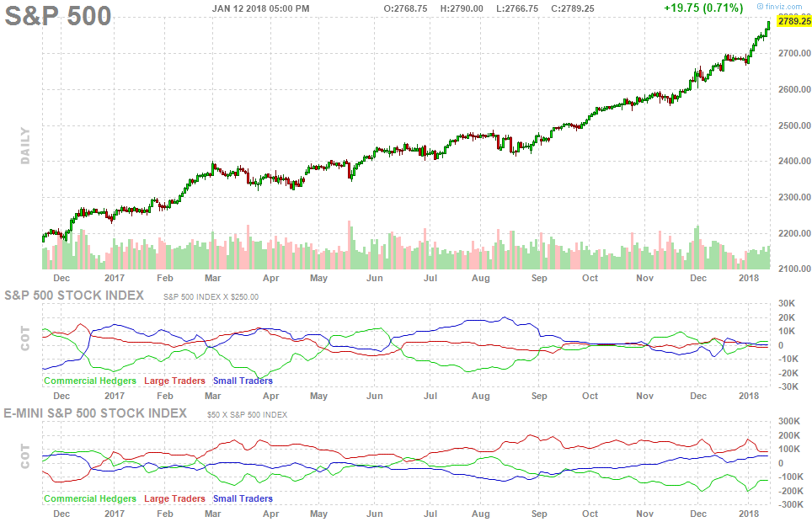The height and width of the screenshot is (522, 812).
Task: Click the high price H:2790.00
Action: 462,8
